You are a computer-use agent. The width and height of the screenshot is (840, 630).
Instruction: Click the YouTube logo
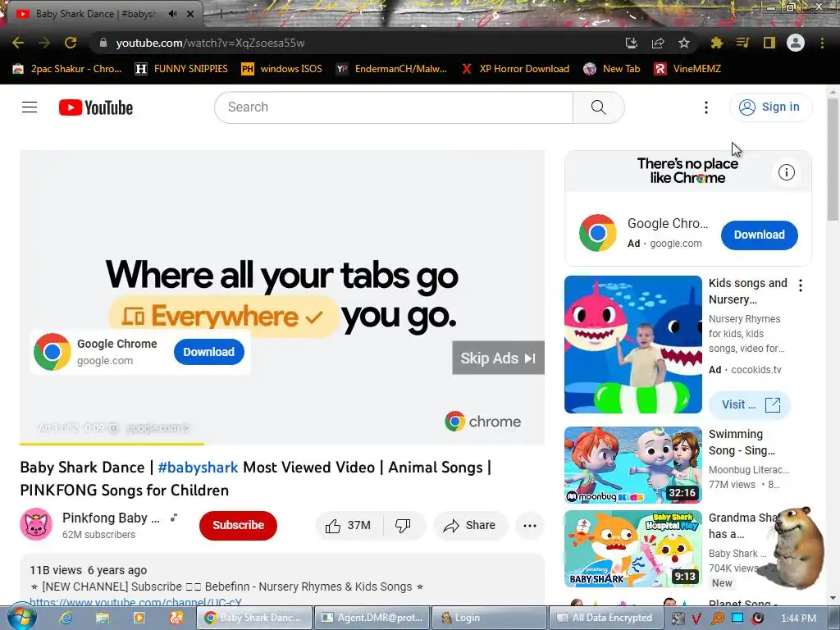pos(96,107)
